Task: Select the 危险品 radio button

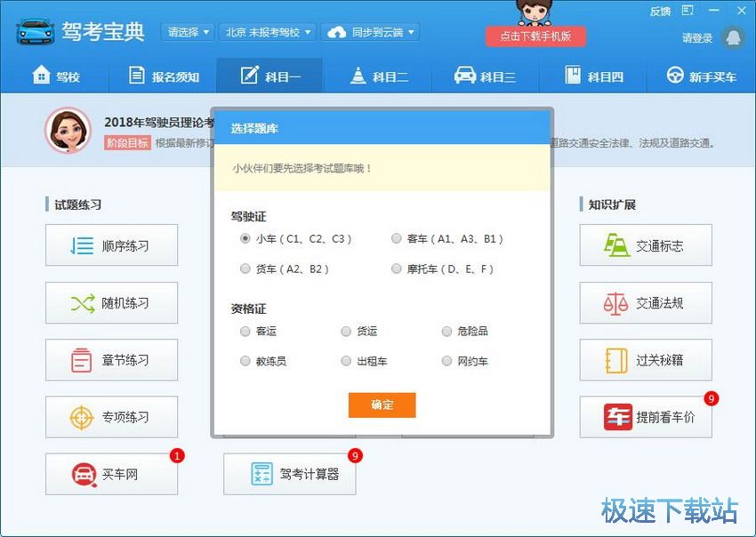Action: click(x=446, y=331)
